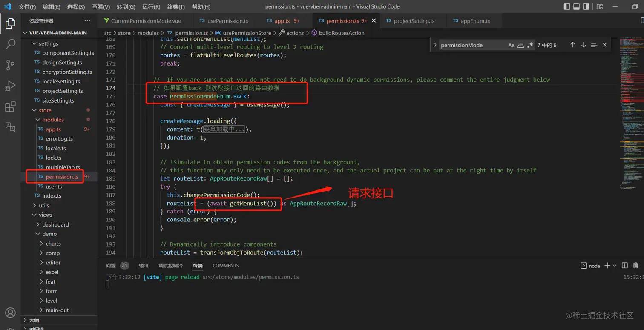Open errorLog.ts in explorer
The image size is (644, 330).
(59, 139)
